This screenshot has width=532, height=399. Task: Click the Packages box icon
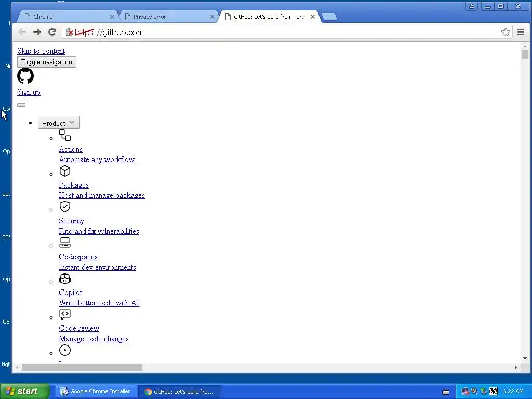coord(65,170)
